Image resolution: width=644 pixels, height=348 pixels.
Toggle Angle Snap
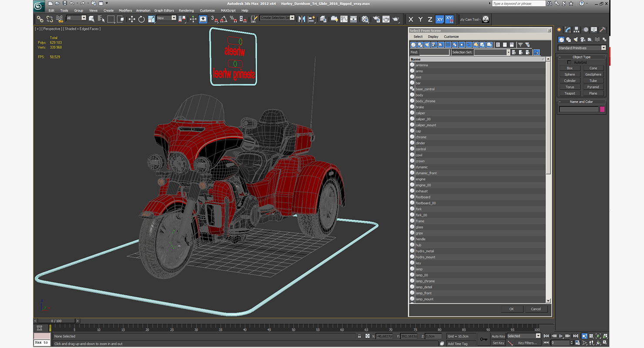(x=224, y=19)
